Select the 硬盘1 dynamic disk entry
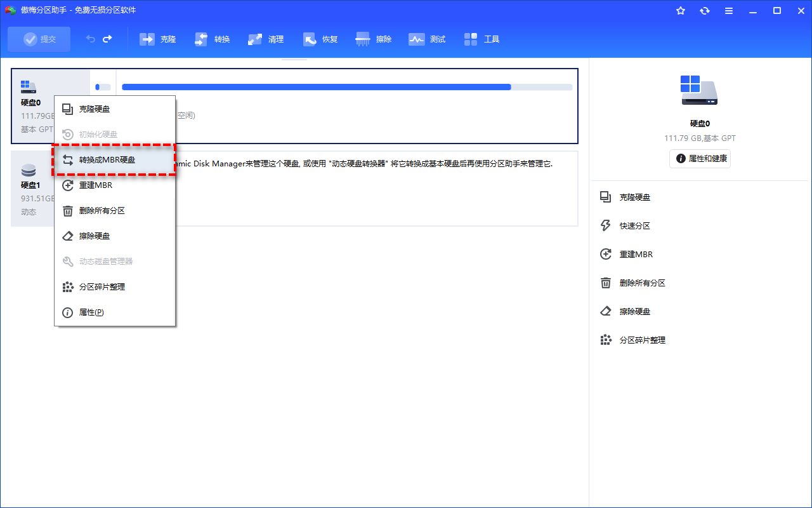 tap(30, 188)
